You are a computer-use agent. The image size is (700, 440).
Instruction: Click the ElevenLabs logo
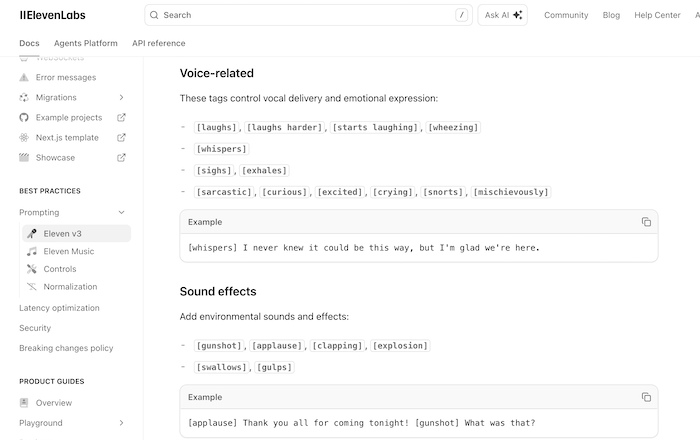click(x=54, y=15)
